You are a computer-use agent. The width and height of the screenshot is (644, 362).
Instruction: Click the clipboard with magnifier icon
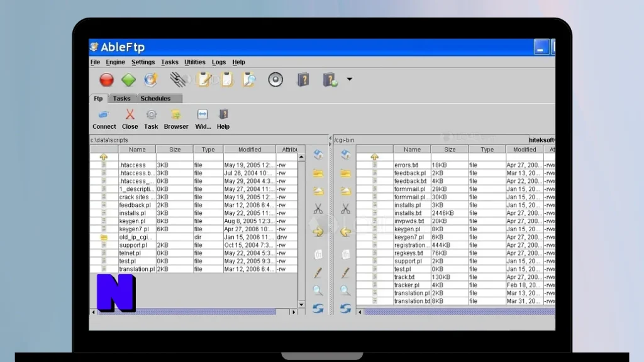(249, 80)
